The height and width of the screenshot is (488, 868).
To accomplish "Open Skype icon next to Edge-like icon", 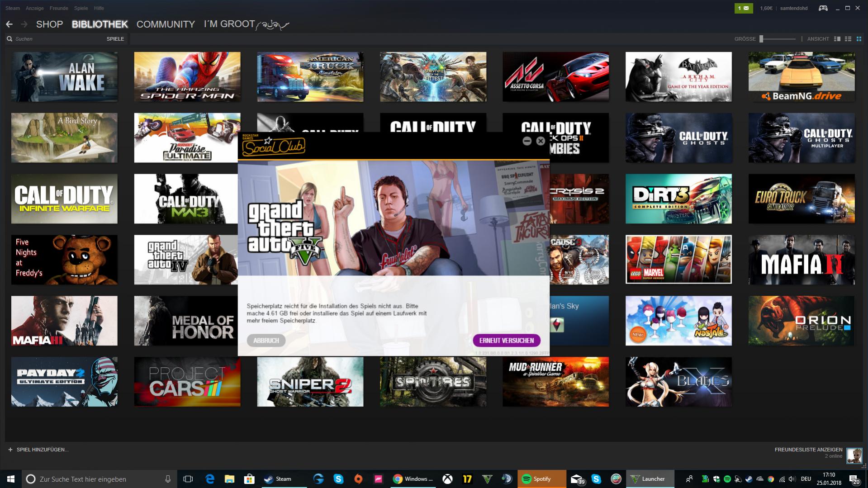I will 338,479.
